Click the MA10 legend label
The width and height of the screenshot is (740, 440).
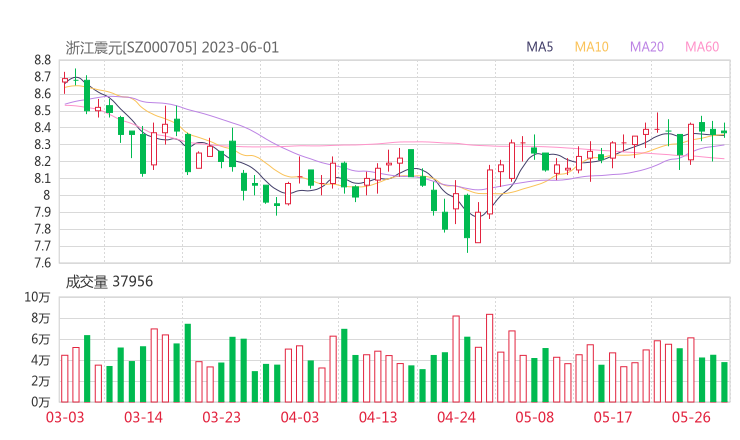[591, 47]
